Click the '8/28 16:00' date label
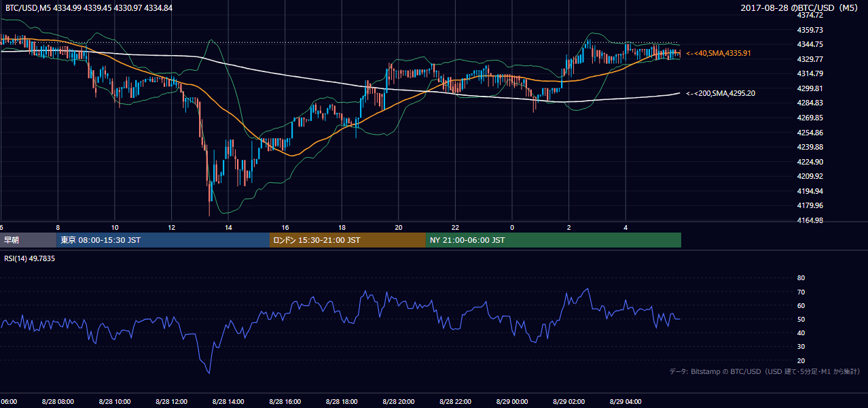 click(285, 402)
